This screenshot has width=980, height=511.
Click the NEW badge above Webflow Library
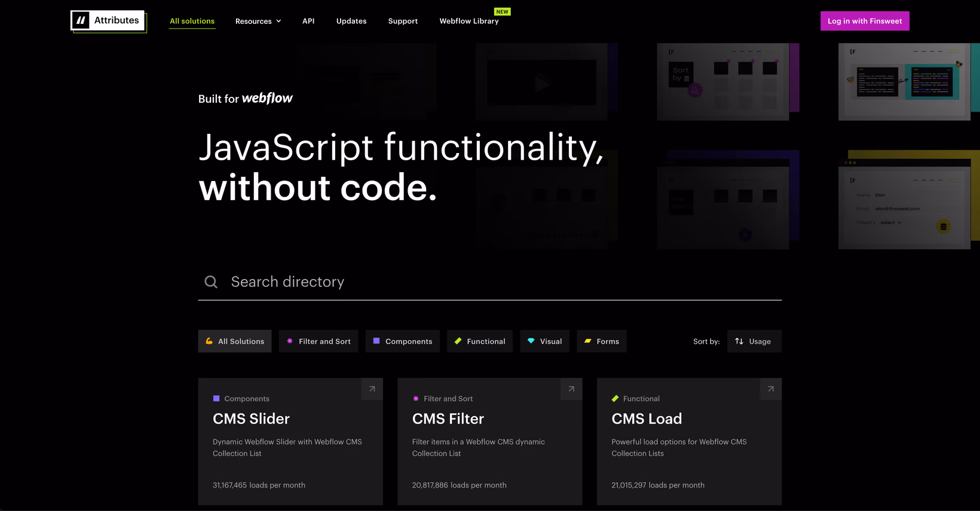click(503, 11)
